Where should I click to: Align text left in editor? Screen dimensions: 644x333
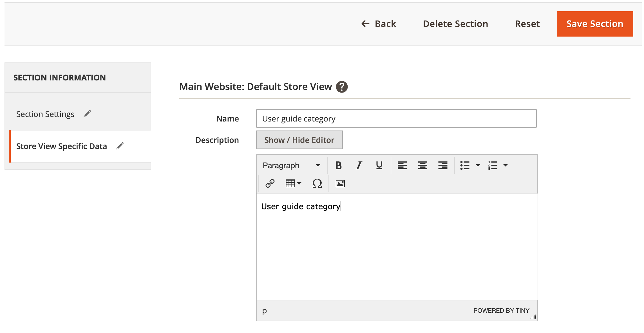coord(402,165)
